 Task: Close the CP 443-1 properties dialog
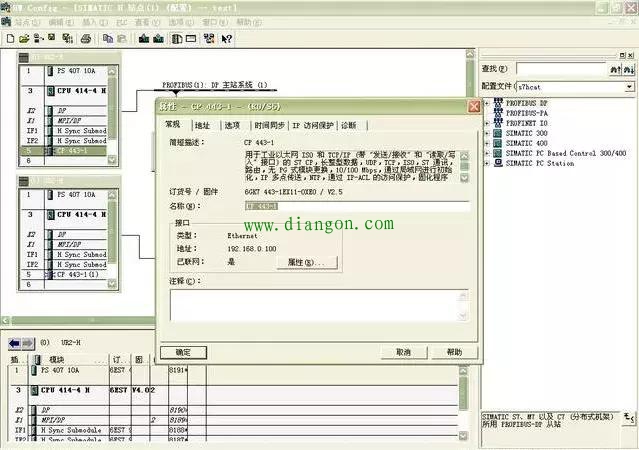[x=474, y=107]
